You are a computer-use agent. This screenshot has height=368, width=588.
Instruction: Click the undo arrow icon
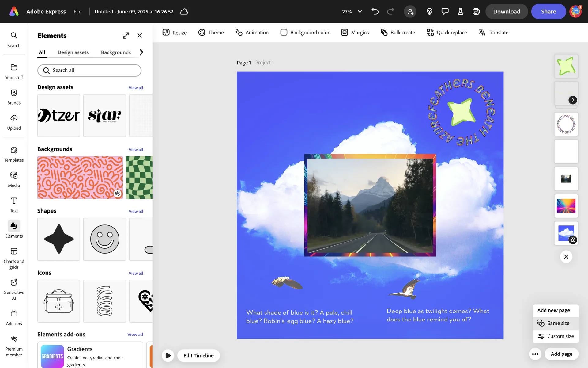375,12
